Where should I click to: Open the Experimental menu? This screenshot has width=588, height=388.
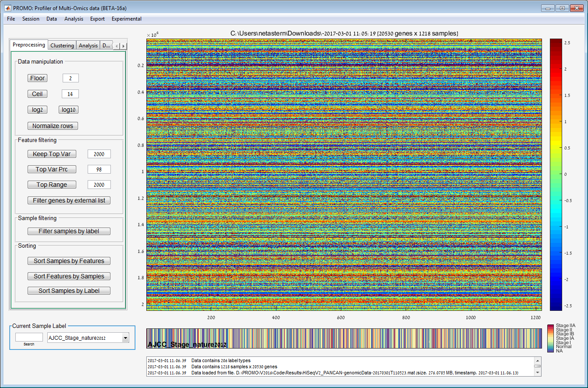(126, 19)
